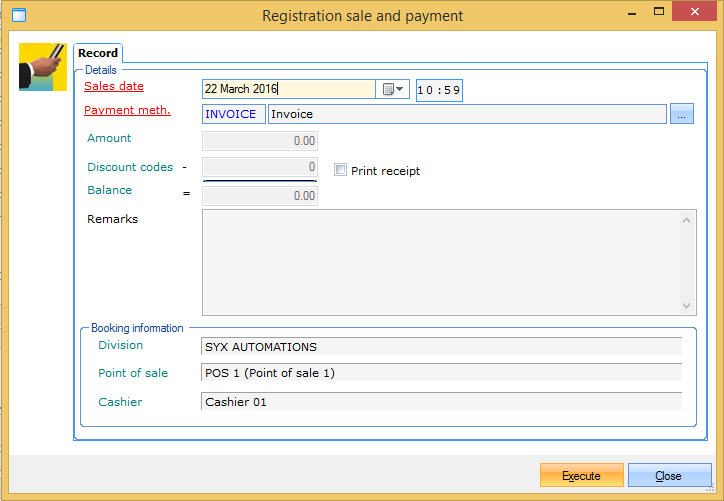The height and width of the screenshot is (501, 724).
Task: Click the Details group heading
Action: coord(101,70)
